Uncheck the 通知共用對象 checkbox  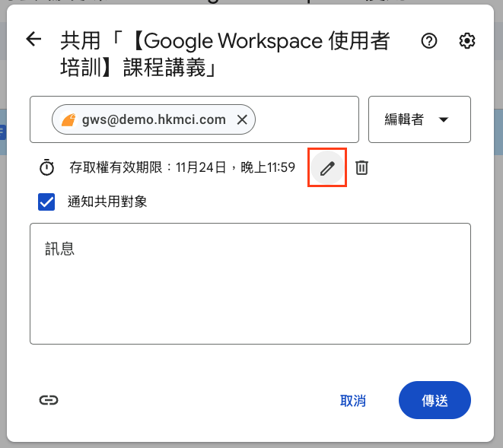click(46, 202)
